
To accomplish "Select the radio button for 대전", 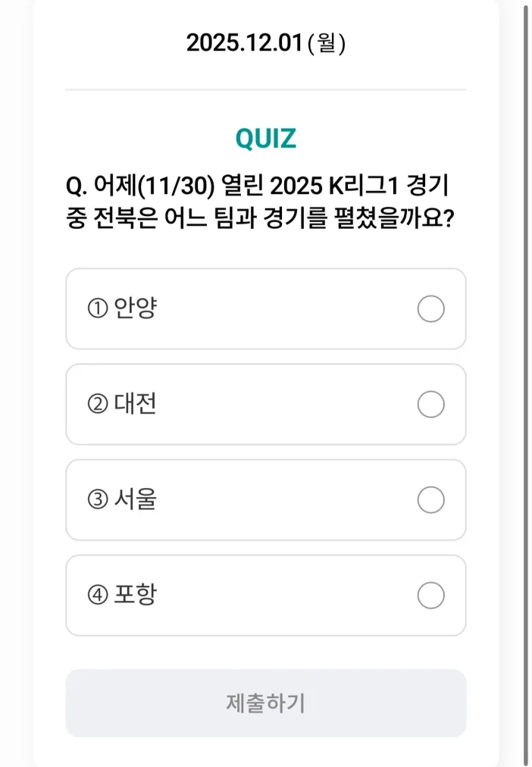I will point(430,405).
